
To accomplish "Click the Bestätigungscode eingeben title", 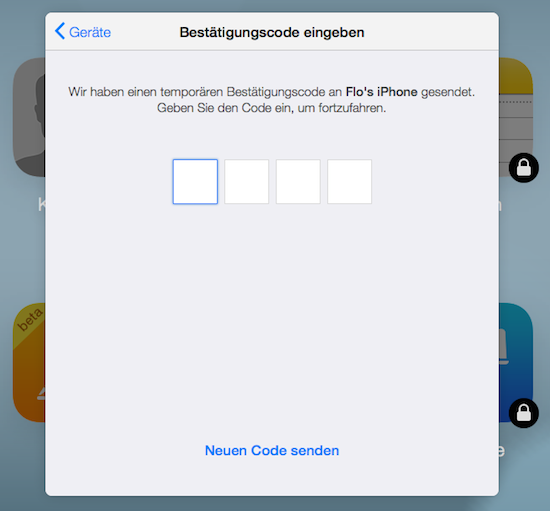I will [x=272, y=32].
